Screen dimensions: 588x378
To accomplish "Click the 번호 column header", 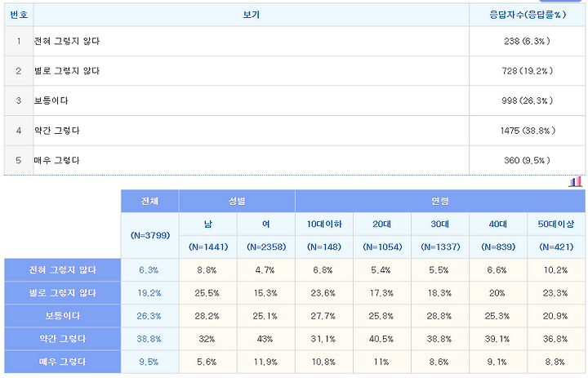I will pos(19,15).
